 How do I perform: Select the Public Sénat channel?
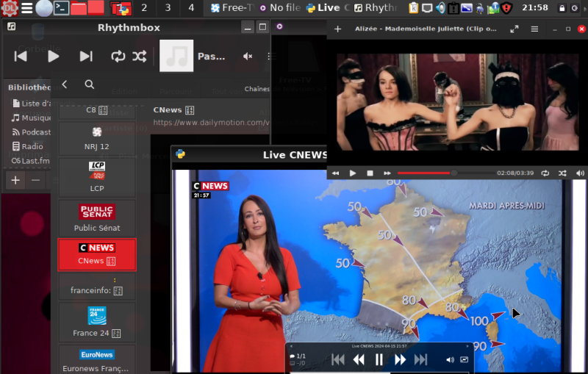(97, 218)
